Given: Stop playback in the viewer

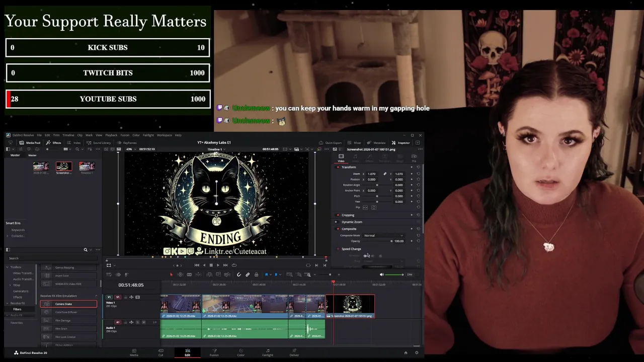Looking at the screenshot, I should point(211,265).
